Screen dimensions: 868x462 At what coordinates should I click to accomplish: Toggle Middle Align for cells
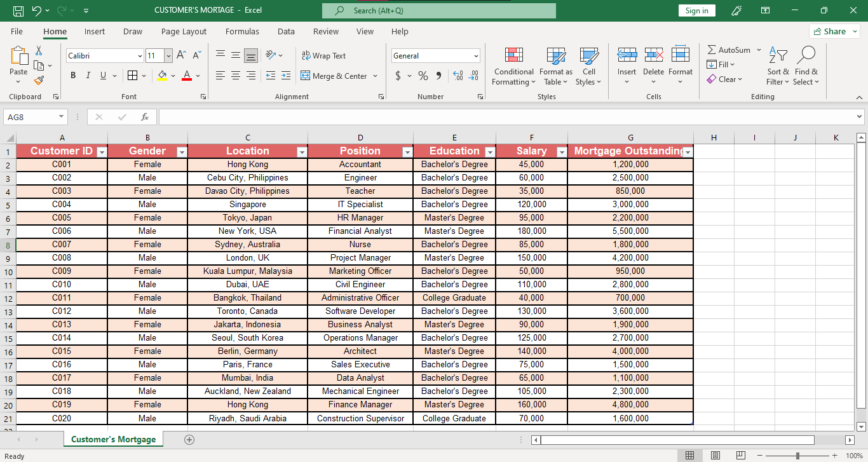tap(236, 55)
